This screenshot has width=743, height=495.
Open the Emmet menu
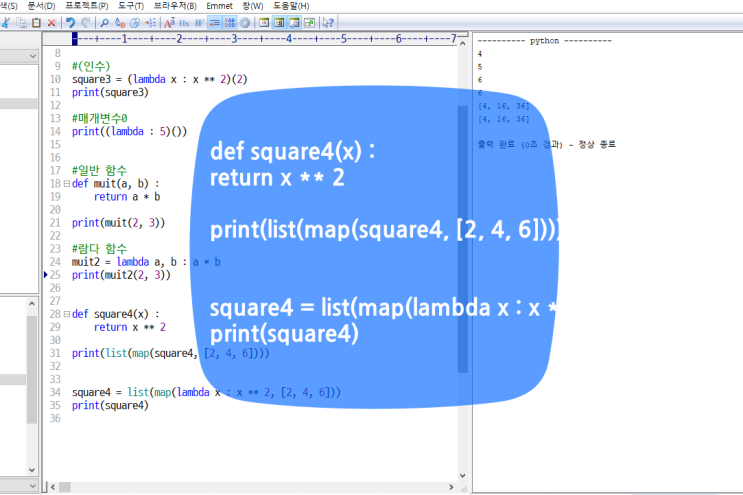(x=219, y=6)
